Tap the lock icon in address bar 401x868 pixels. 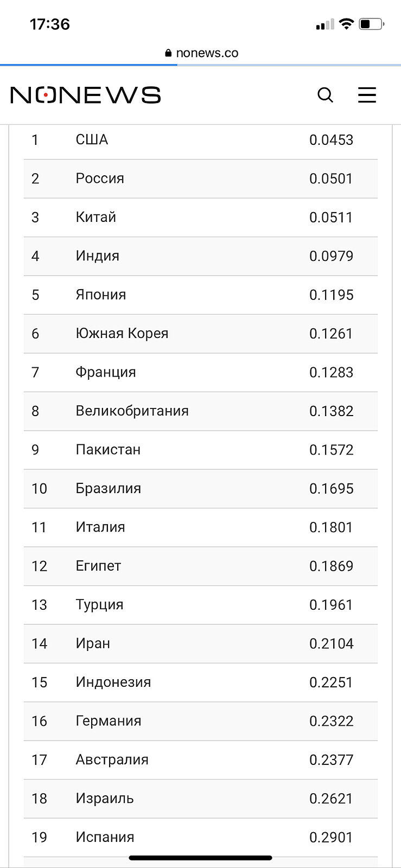[168, 53]
